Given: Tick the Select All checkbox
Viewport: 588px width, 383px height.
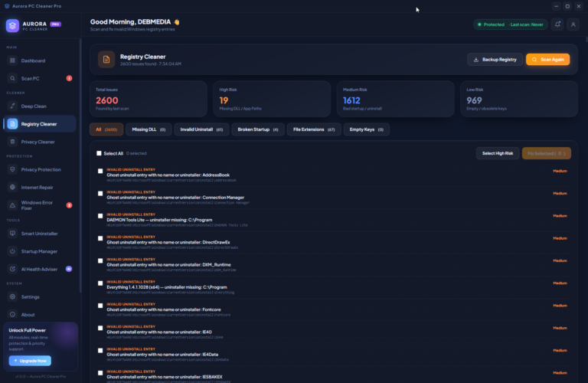Looking at the screenshot, I should pos(99,153).
